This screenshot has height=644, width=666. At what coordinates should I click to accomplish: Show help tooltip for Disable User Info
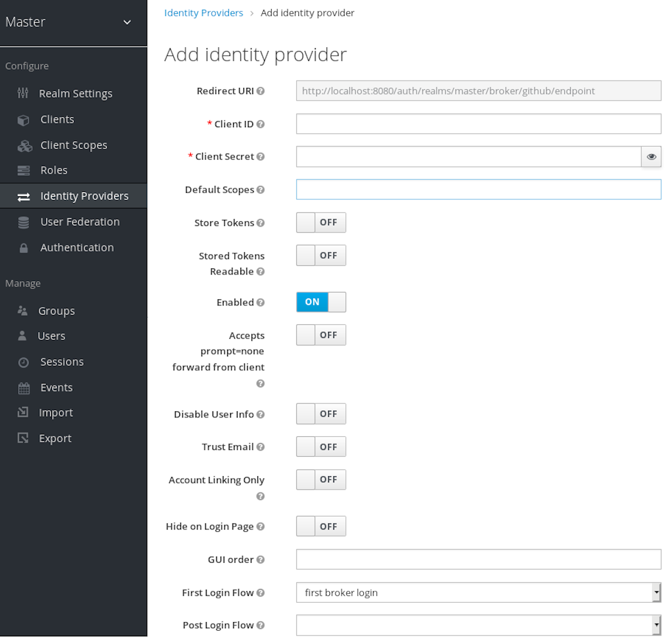(x=260, y=414)
